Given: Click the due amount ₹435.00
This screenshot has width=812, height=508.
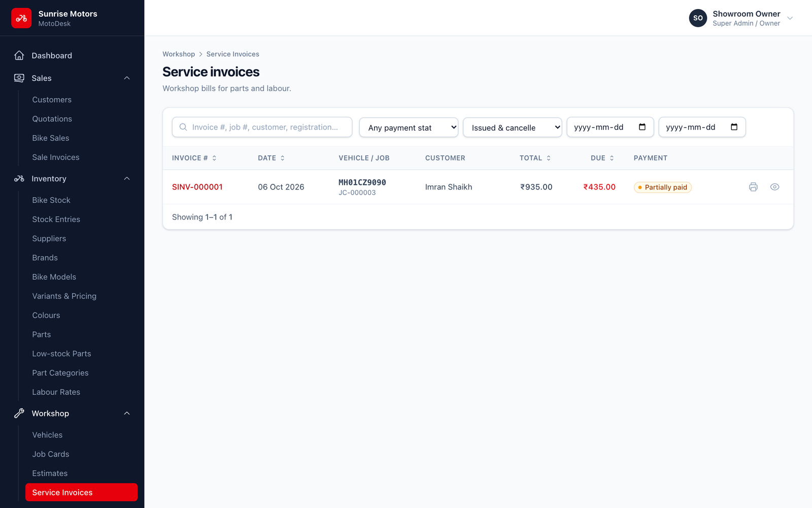Looking at the screenshot, I should (599, 187).
